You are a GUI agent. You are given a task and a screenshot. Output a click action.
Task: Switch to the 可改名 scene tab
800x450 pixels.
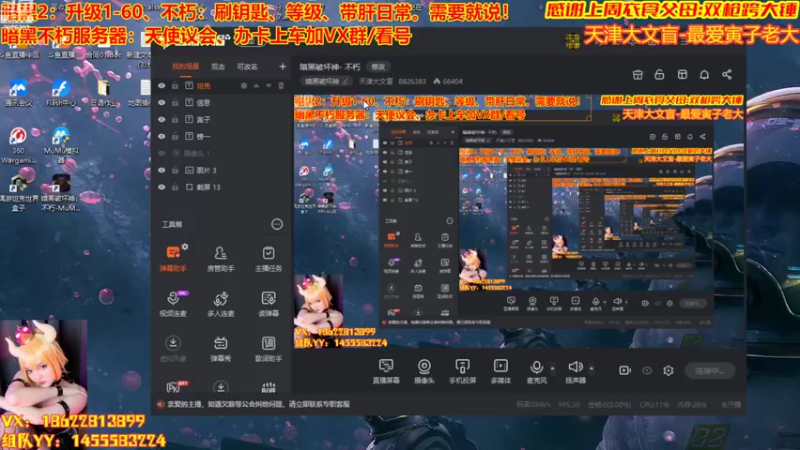247,66
